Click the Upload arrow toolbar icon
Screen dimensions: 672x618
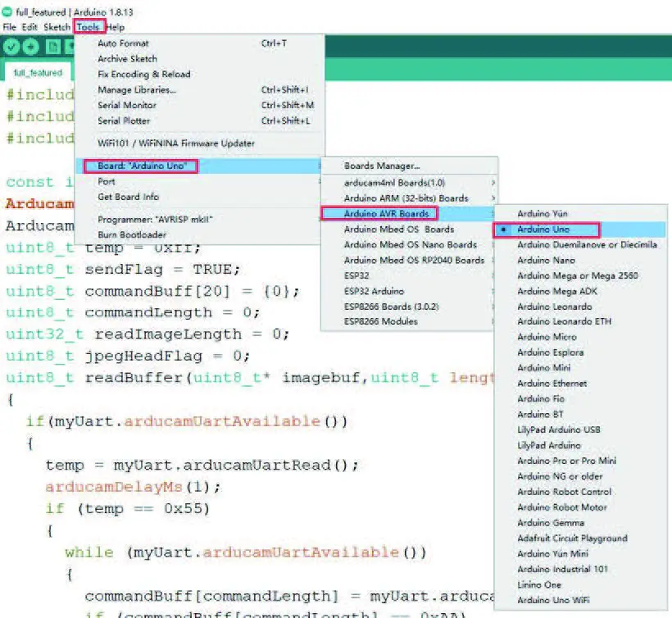click(x=30, y=47)
